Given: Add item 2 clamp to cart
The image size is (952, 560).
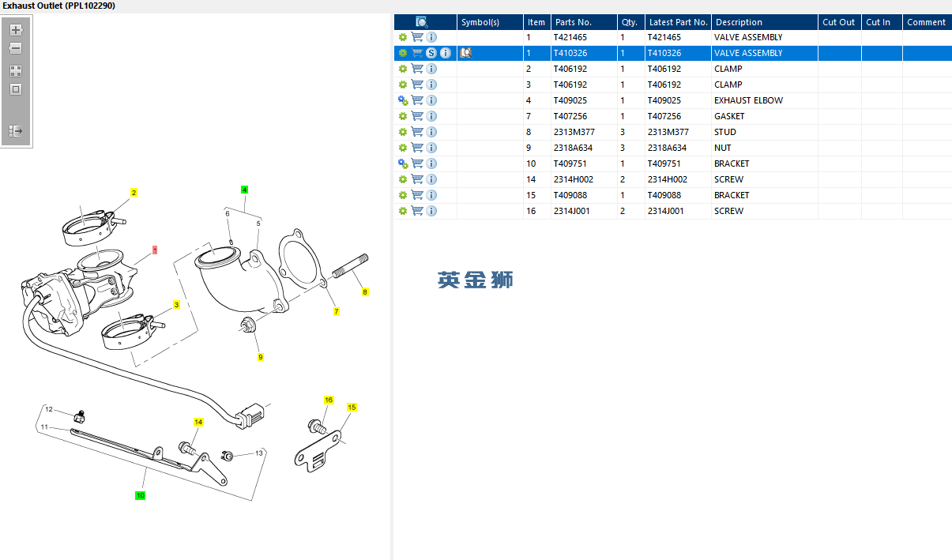Looking at the screenshot, I should tap(417, 69).
